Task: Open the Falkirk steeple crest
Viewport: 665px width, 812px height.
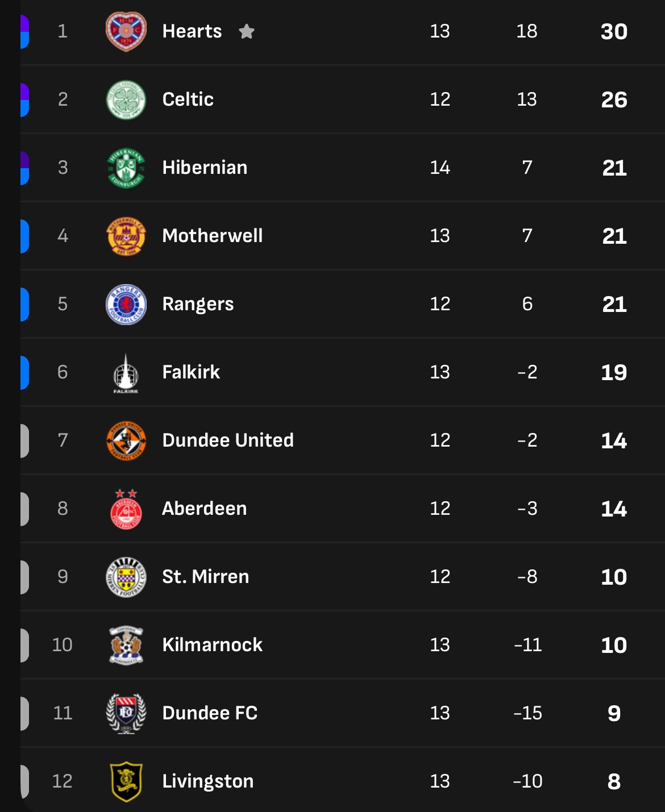Action: pos(126,373)
